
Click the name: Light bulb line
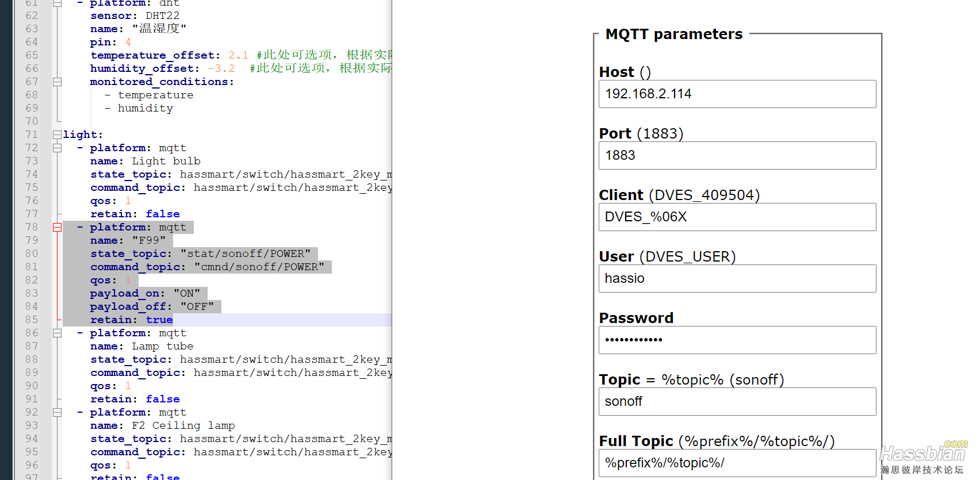click(146, 161)
